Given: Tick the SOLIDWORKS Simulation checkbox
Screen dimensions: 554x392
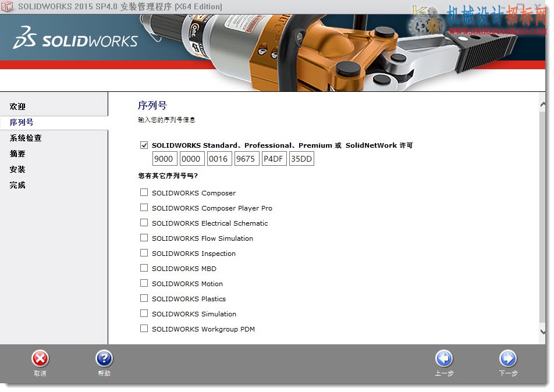Looking at the screenshot, I should click(144, 313).
